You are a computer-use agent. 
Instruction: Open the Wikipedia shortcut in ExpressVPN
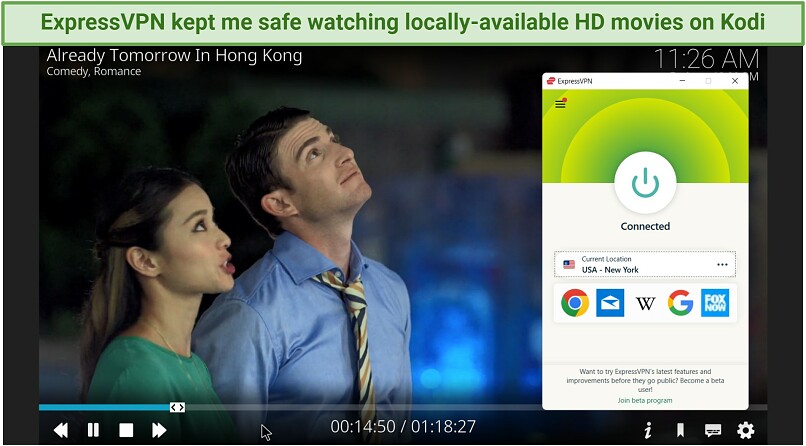coord(645,303)
